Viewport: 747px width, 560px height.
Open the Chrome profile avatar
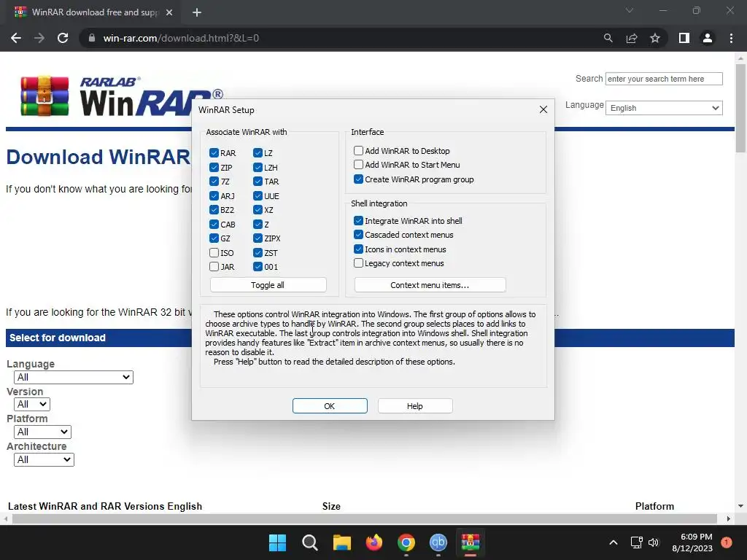tap(708, 38)
